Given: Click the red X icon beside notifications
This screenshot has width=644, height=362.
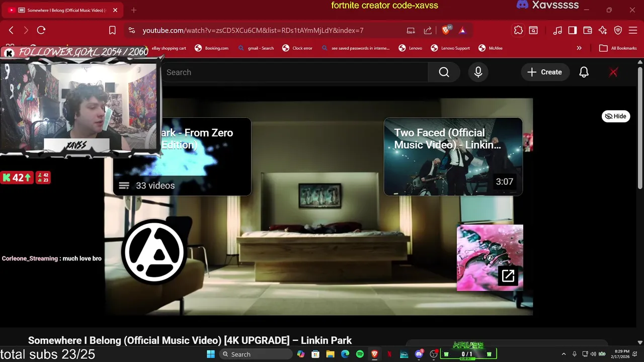Looking at the screenshot, I should point(613,72).
